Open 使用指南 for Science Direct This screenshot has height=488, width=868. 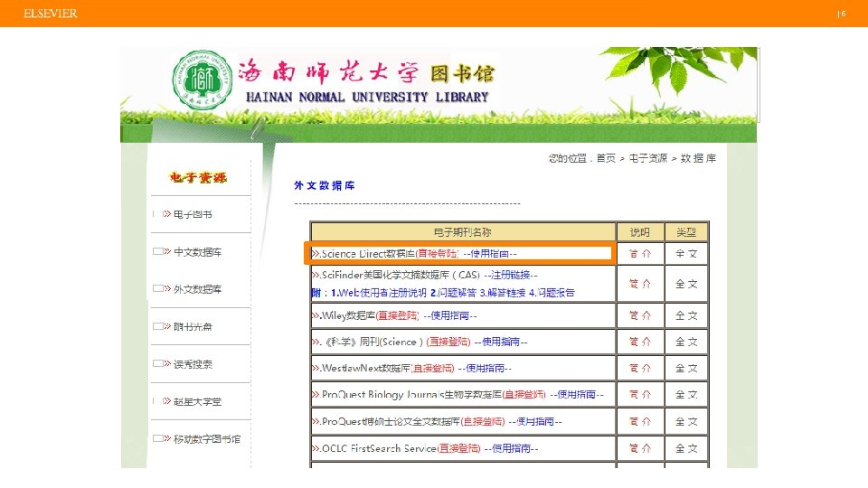[489, 253]
